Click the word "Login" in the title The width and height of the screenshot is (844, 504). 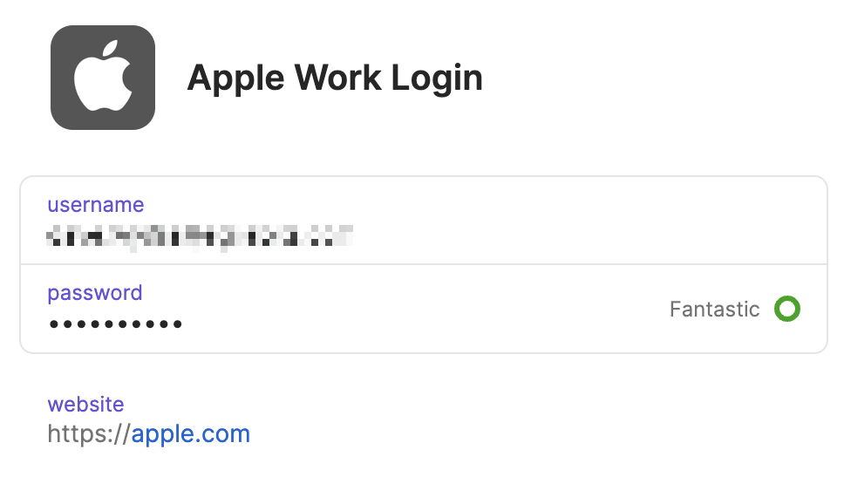coord(437,79)
